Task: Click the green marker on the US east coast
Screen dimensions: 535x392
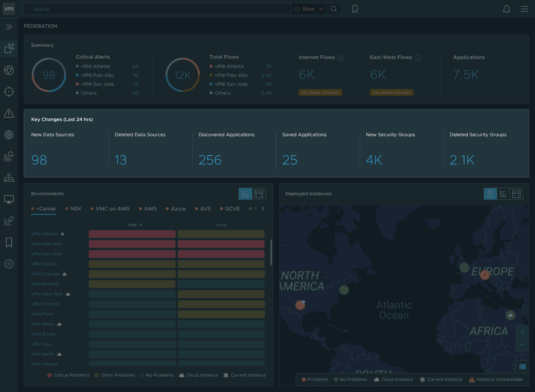Action: (x=344, y=290)
